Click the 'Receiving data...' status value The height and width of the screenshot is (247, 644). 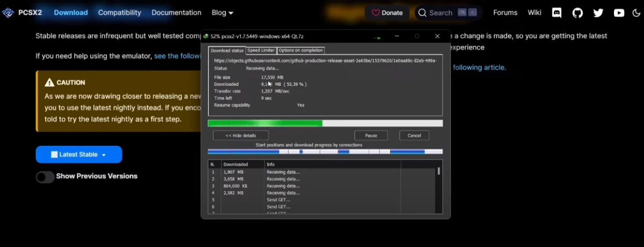click(262, 69)
